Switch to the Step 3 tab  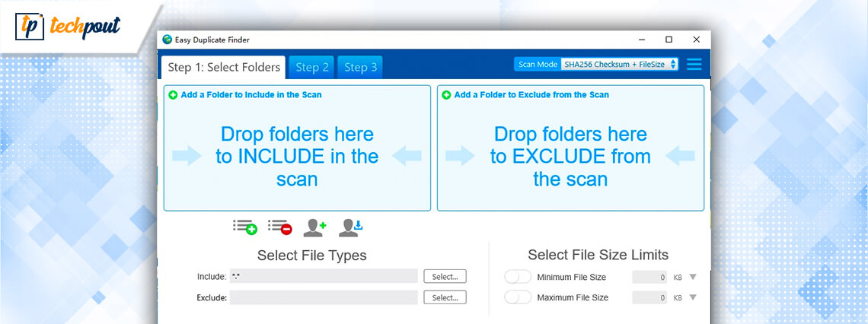360,68
